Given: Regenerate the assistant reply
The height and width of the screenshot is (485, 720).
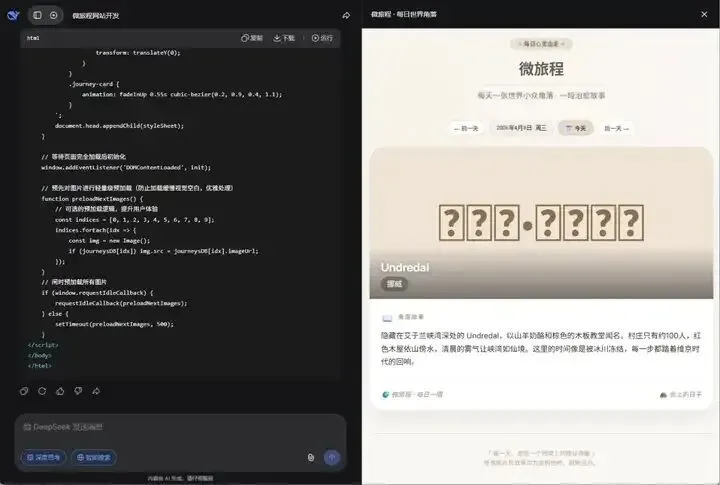Looking at the screenshot, I should point(42,391).
